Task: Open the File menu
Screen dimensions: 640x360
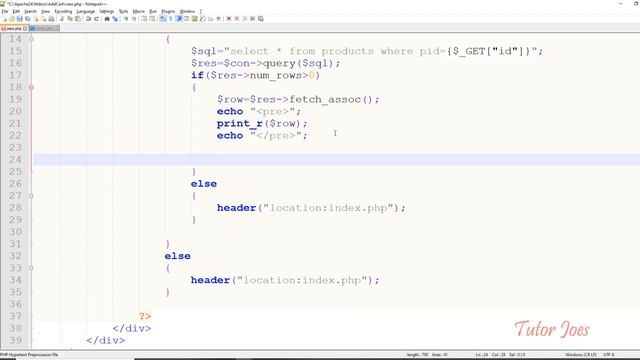Action: (4, 11)
